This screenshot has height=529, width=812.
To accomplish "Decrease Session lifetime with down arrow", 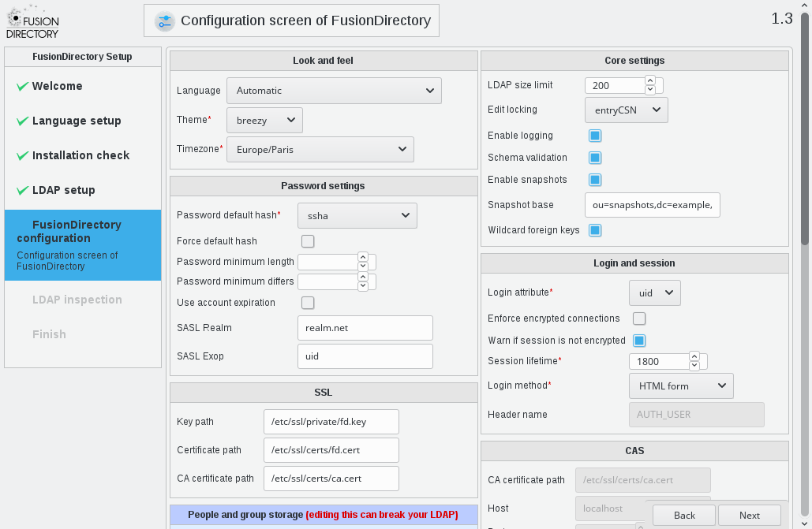I will (694, 366).
